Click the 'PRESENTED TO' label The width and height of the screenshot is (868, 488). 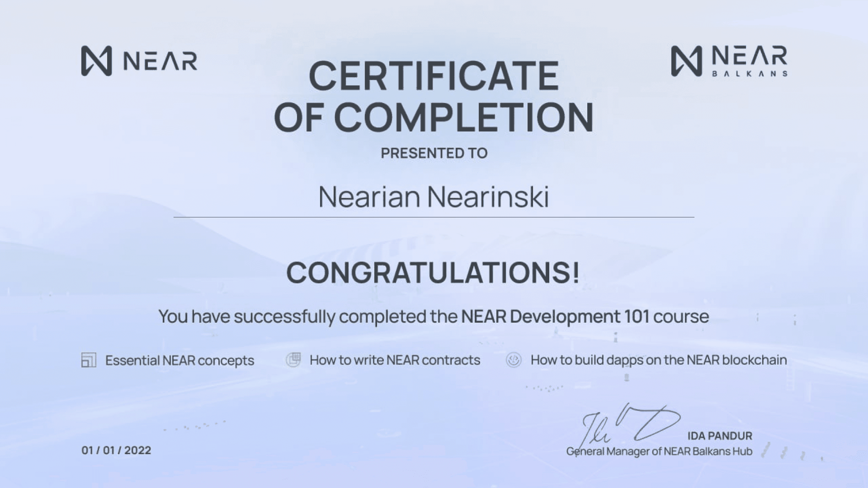434,153
